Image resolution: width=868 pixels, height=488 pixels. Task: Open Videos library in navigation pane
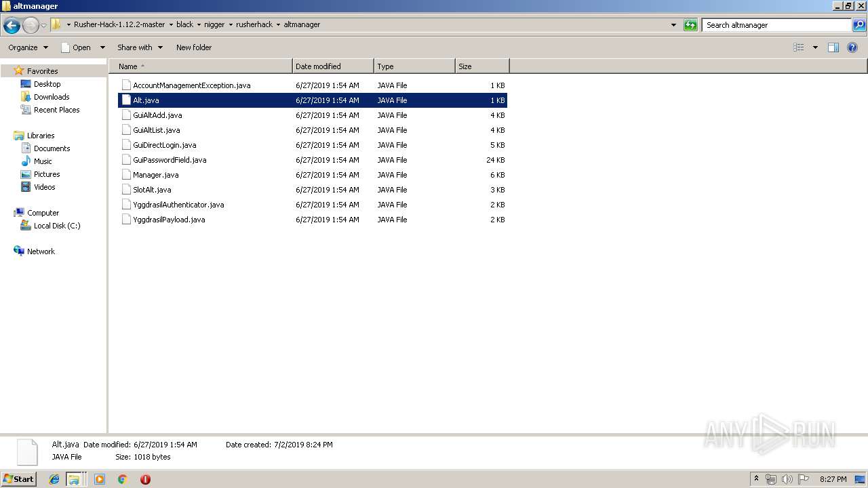45,187
